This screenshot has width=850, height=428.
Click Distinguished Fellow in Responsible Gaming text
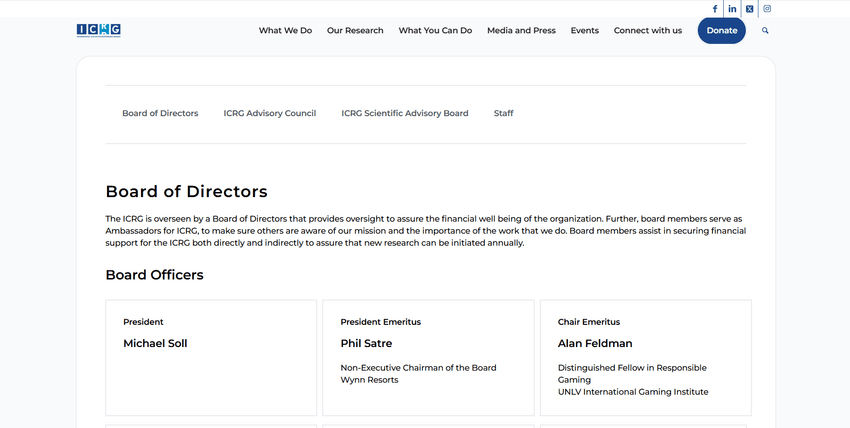tap(632, 374)
